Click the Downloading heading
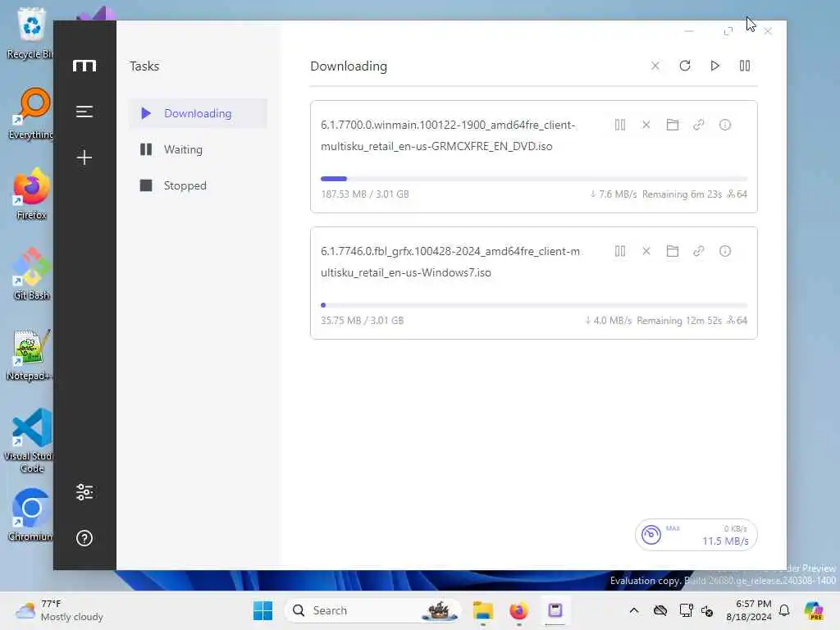Viewport: 840px width, 630px height. point(349,66)
